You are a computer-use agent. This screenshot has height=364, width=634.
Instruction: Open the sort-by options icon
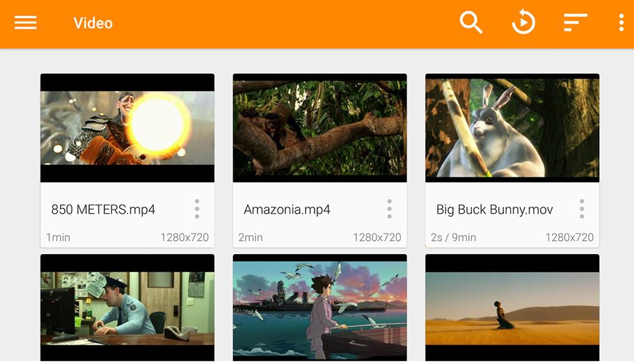pos(576,22)
